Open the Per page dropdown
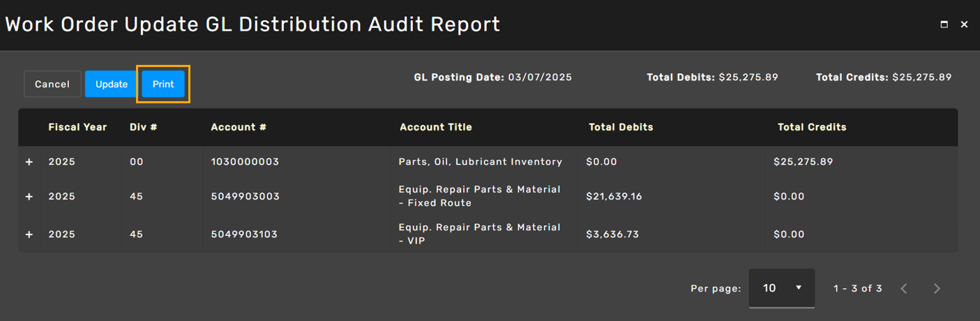This screenshot has height=321, width=980. 781,288
